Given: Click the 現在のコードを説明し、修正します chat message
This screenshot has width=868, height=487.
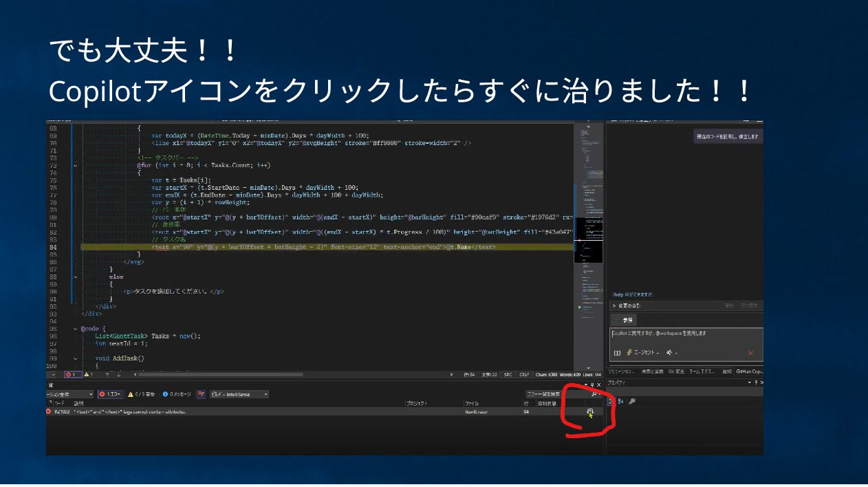Looking at the screenshot, I should 727,137.
